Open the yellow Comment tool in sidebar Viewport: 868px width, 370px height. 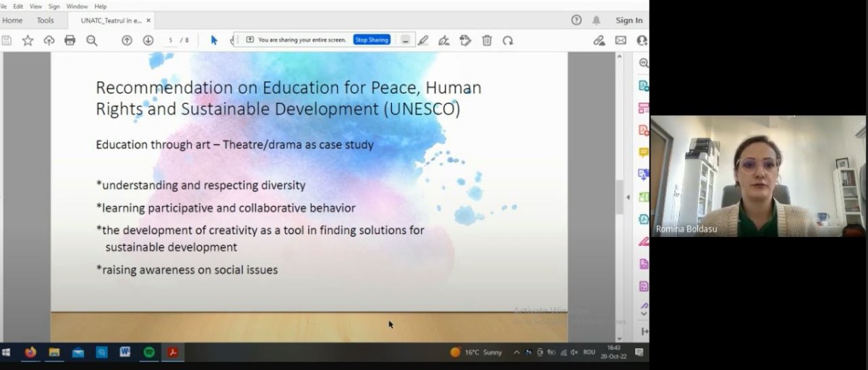[643, 152]
